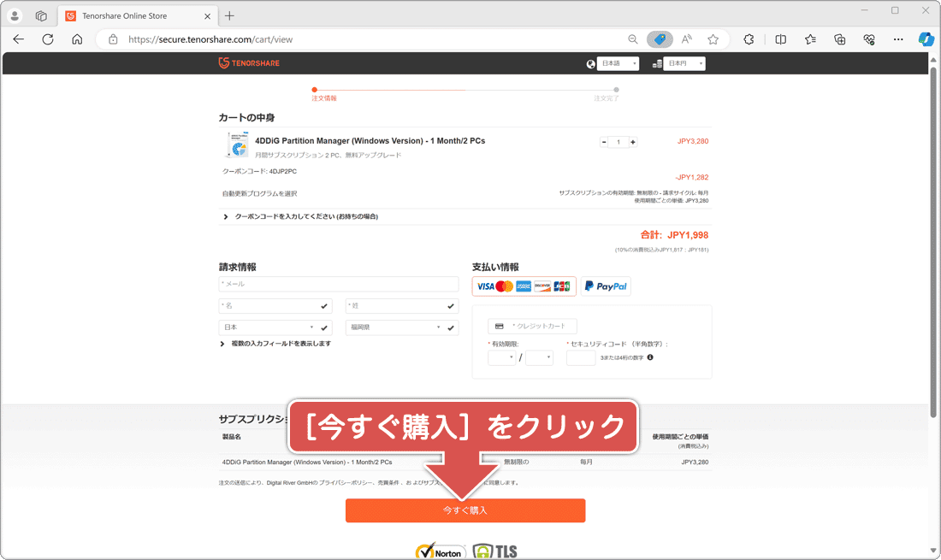Refresh the page with the reload icon
Viewport: 941px width, 560px height.
click(x=47, y=38)
